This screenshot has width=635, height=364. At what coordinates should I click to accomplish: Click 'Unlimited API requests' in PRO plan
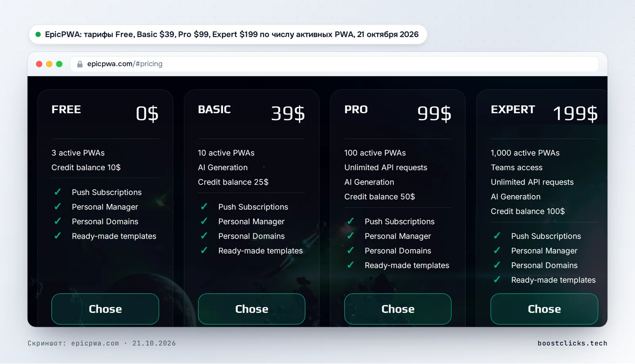click(x=386, y=168)
